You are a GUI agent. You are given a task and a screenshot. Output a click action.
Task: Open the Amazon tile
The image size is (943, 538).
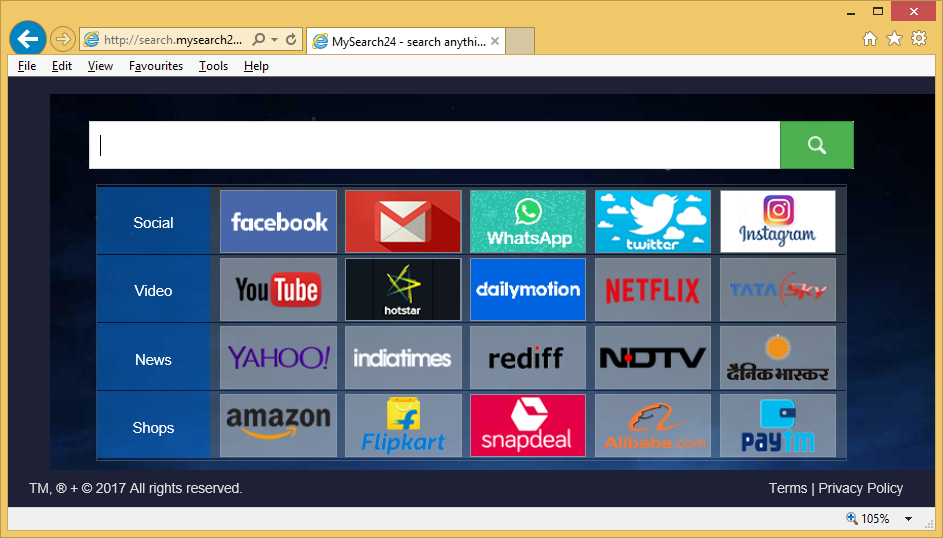coord(278,426)
